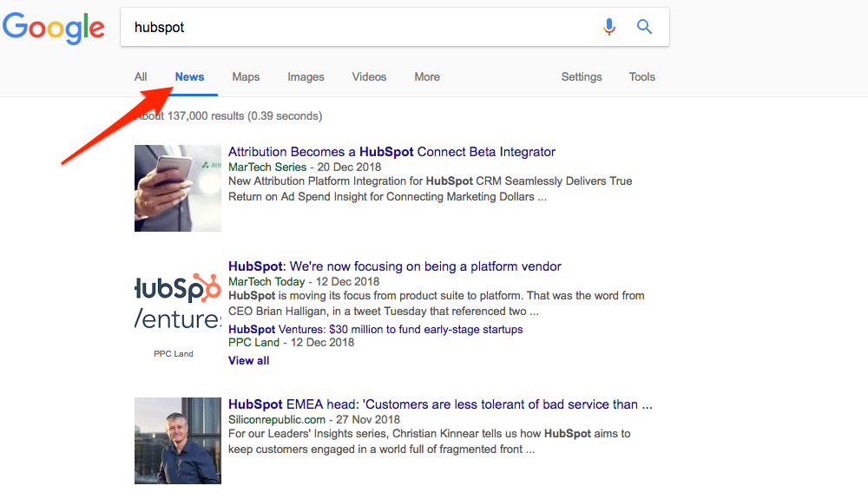Open the HubSpot Ventures logo thumbnail
Image resolution: width=868 pixels, height=499 pixels.
tap(178, 303)
